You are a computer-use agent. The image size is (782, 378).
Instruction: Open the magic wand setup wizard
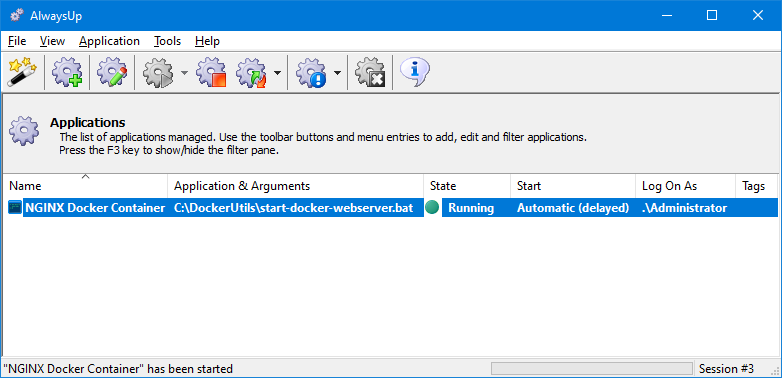pyautogui.click(x=22, y=72)
